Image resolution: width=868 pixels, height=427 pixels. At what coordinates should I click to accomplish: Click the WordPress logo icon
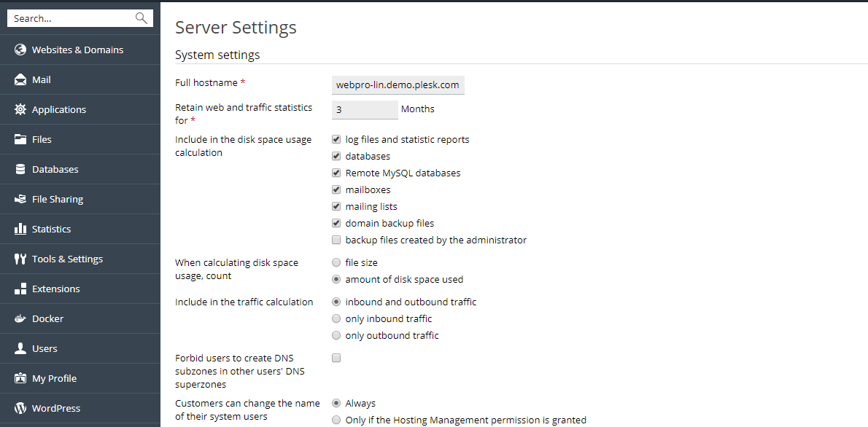(20, 408)
